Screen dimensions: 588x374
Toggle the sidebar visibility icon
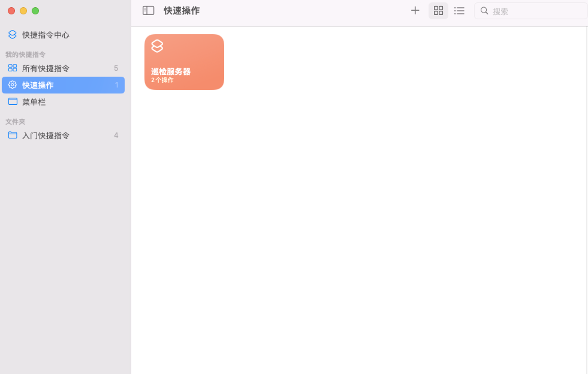[148, 11]
